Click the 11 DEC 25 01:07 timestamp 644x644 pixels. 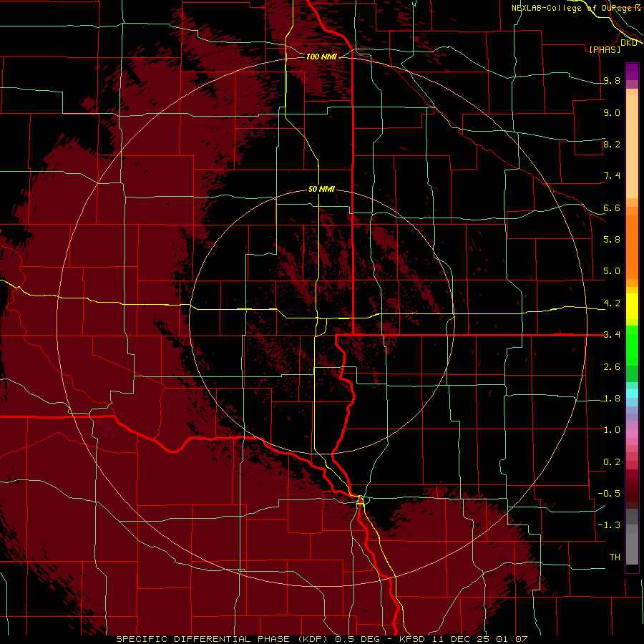coord(479,639)
